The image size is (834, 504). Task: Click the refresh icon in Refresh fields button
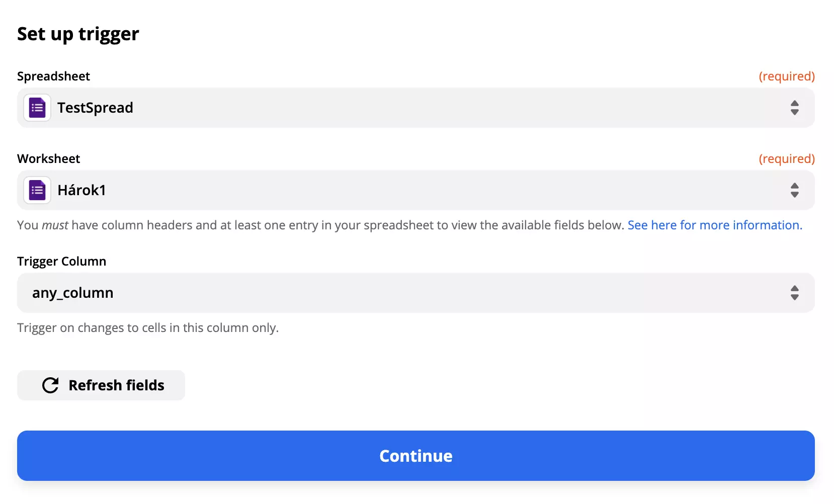click(50, 385)
